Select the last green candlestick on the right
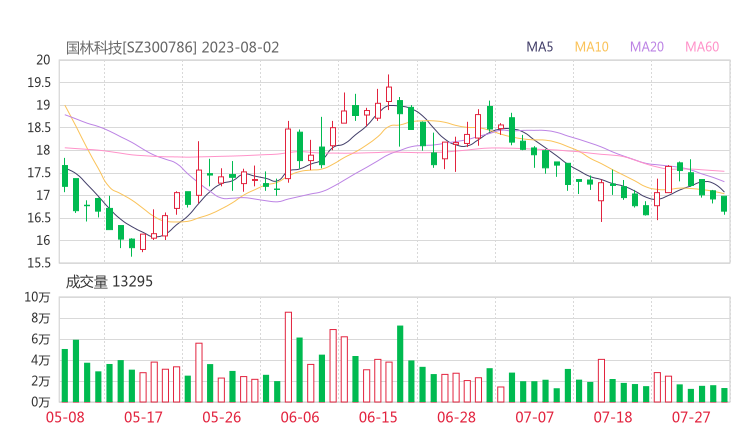 (x=724, y=204)
